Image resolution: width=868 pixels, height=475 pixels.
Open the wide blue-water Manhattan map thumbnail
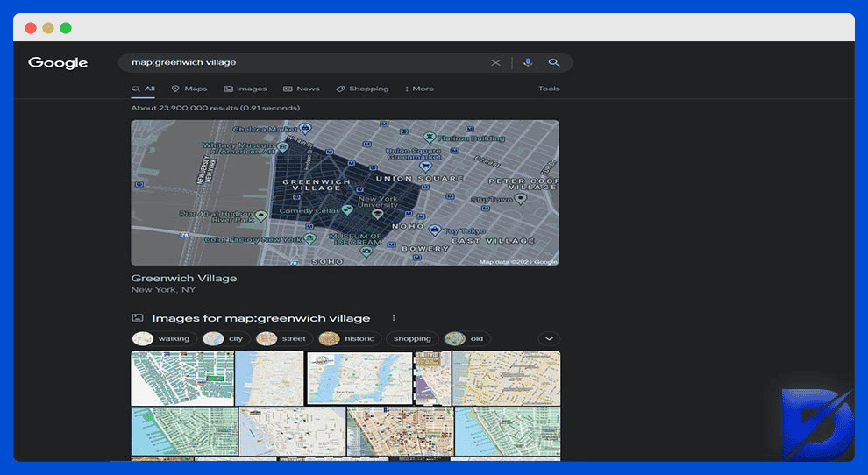(x=359, y=378)
